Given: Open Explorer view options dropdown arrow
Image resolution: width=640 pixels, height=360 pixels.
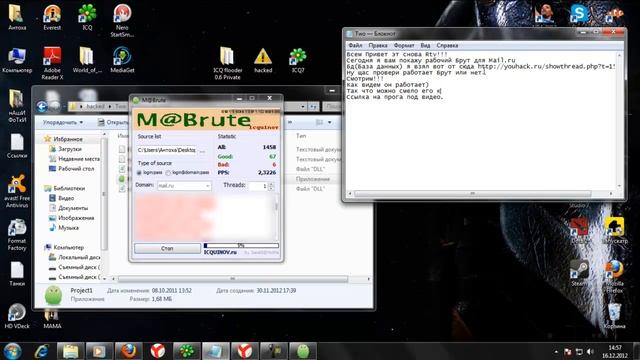Looking at the screenshot, I should click(329, 122).
